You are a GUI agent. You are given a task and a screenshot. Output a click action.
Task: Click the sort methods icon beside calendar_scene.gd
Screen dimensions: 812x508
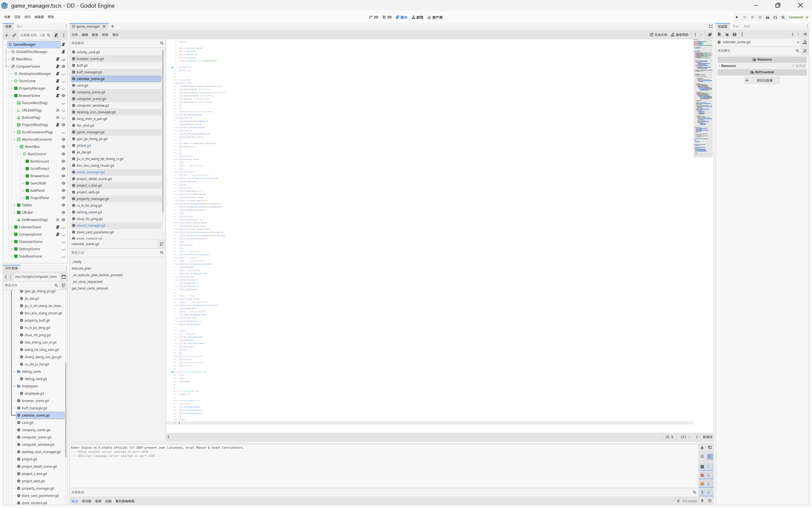coord(161,244)
